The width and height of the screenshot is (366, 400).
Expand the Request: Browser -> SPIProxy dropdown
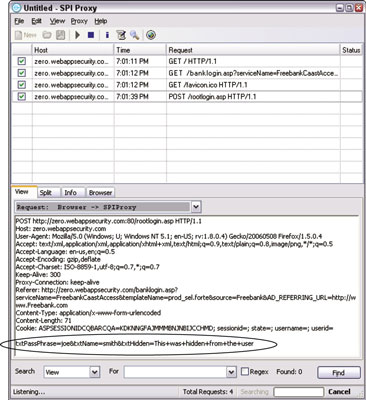click(196, 207)
